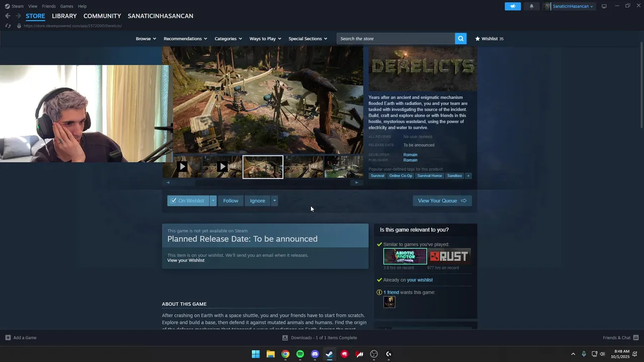644x362 pixels.
Task: Show hidden system tray icons
Action: 573,354
